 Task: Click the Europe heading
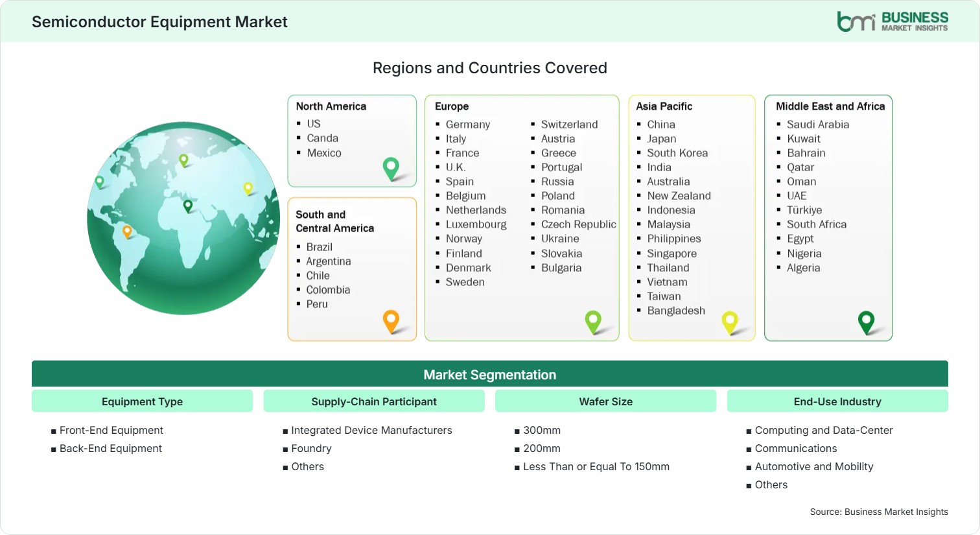coord(452,106)
